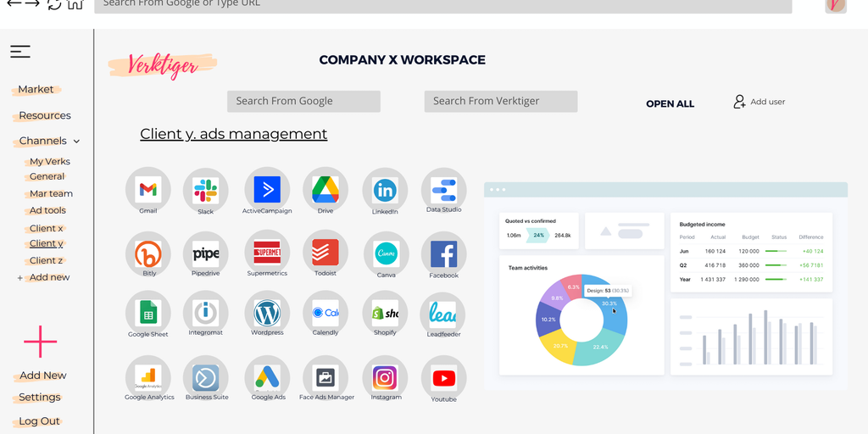Open the Youtube app icon
The width and height of the screenshot is (868, 434).
click(444, 379)
